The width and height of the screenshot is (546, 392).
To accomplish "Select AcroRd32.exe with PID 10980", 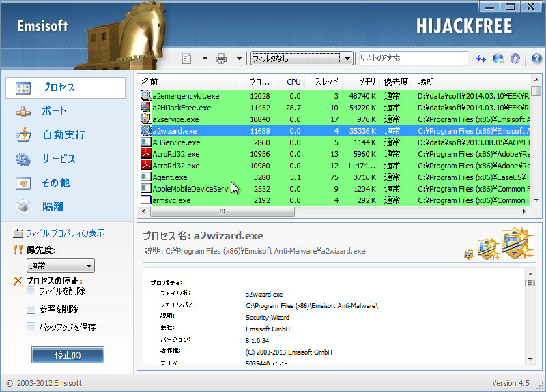I will point(335,166).
